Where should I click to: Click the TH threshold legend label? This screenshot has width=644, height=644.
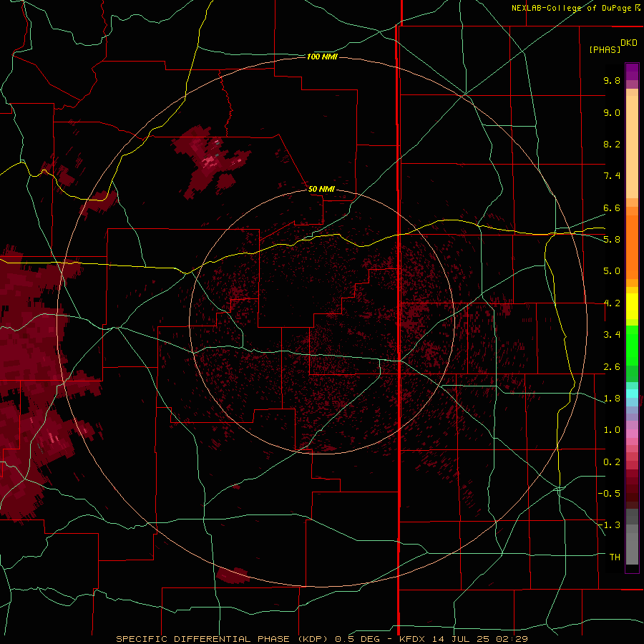[615, 557]
